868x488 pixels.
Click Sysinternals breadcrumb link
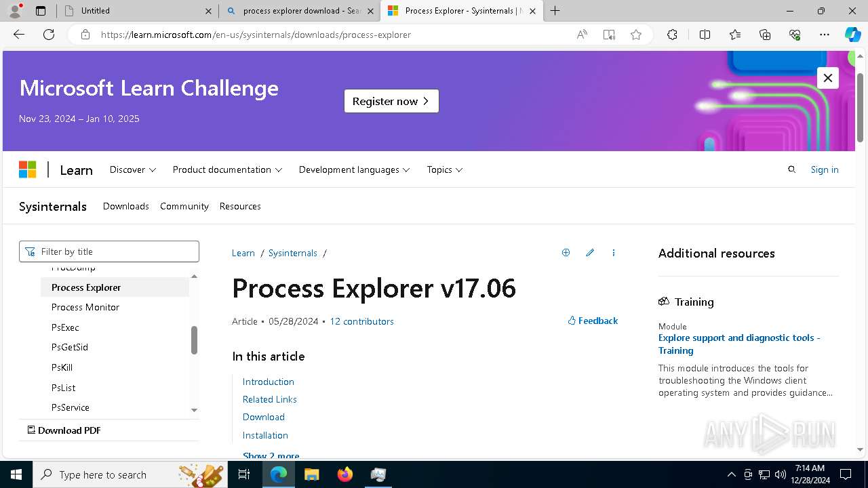coord(293,253)
